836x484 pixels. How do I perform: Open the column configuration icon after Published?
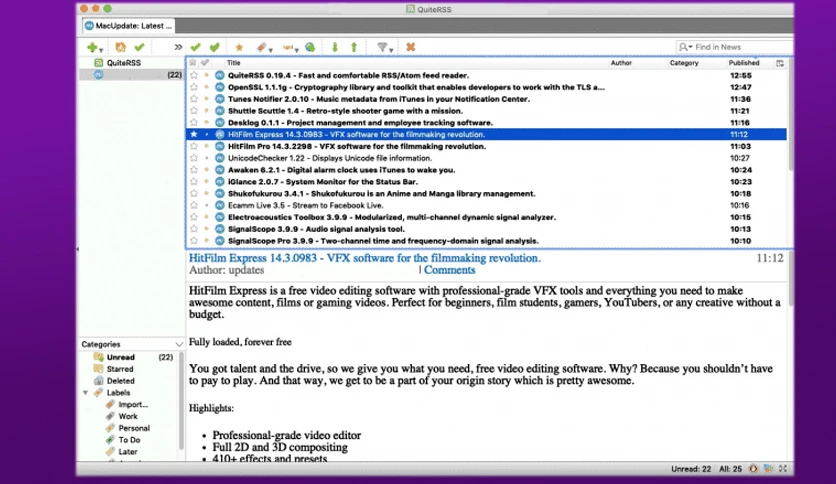point(780,63)
